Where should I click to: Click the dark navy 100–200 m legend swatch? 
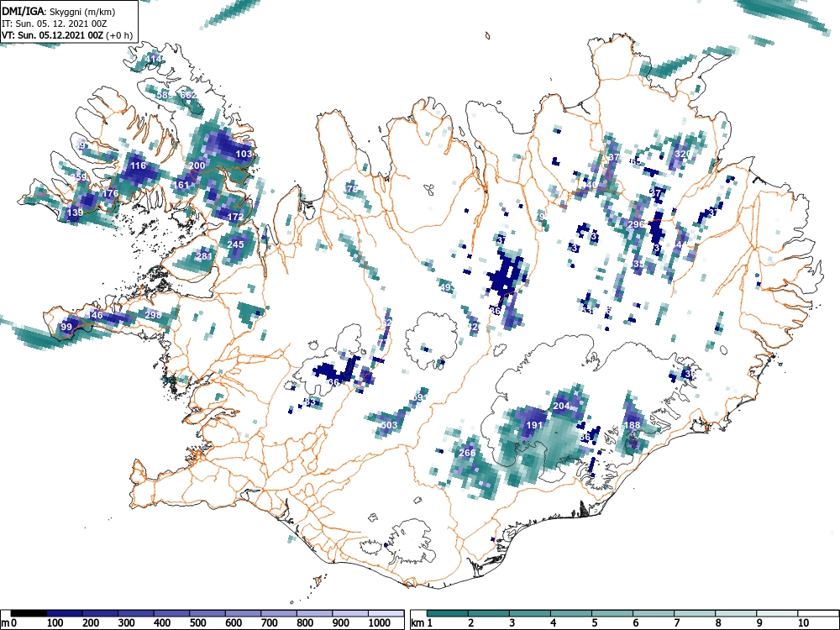click(65, 613)
